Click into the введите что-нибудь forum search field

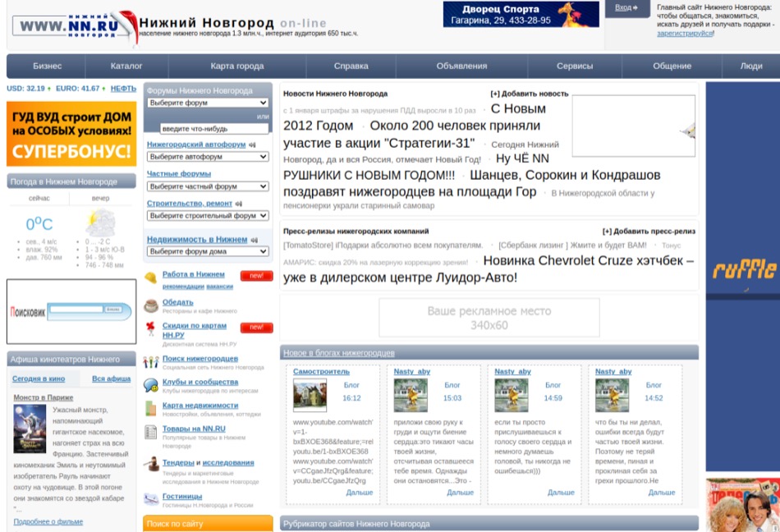pyautogui.click(x=214, y=129)
